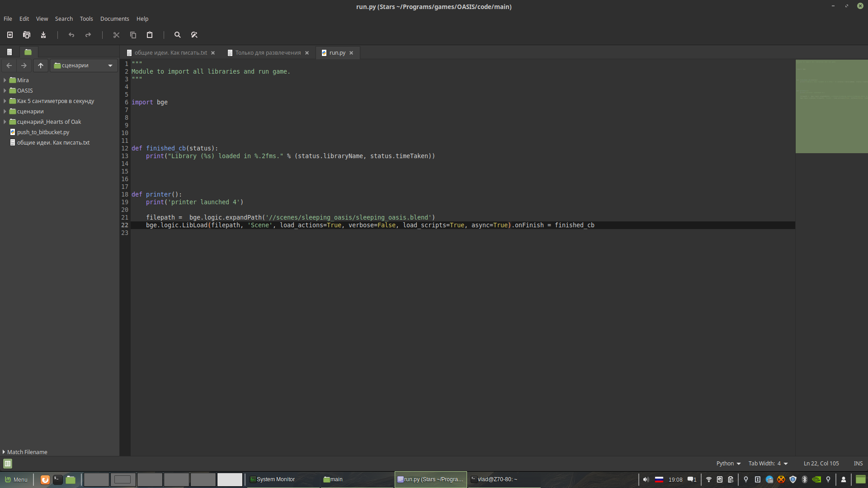
Task: Click the forward navigation button in file browser
Action: point(24,65)
